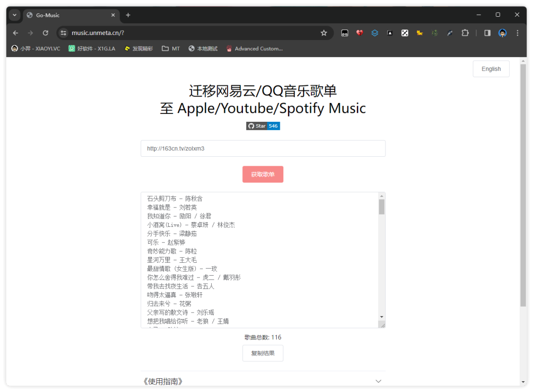This screenshot has height=392, width=533.
Task: Go back to the previous page
Action: 16,33
